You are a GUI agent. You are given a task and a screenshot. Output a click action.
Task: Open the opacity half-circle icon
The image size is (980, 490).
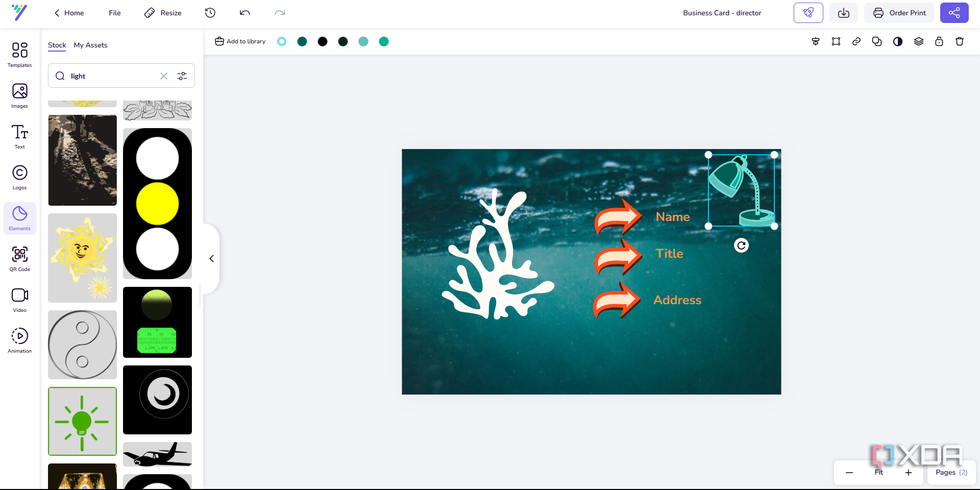(x=898, y=41)
